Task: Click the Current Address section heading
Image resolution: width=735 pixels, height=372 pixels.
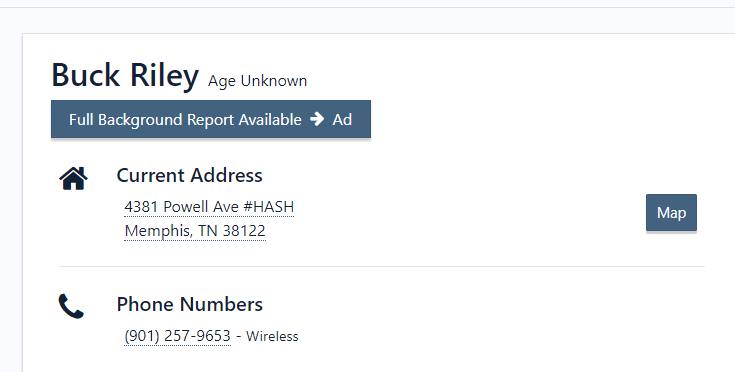Action: click(189, 175)
